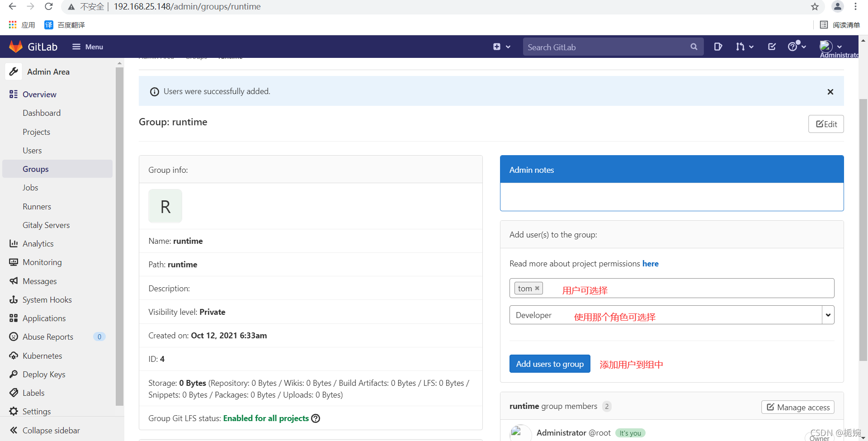The width and height of the screenshot is (868, 441).
Task: Open the to-do list icon
Action: pos(772,47)
